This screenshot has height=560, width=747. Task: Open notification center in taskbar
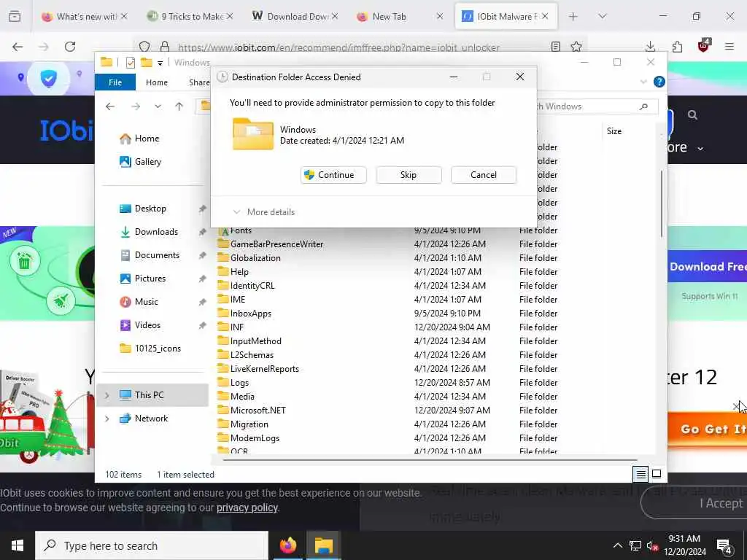[x=724, y=546]
